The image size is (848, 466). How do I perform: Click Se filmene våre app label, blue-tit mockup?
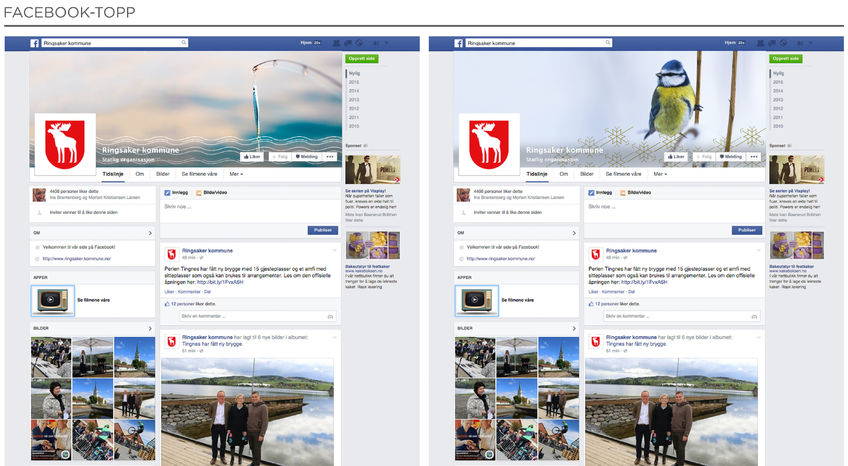pyautogui.click(x=517, y=300)
